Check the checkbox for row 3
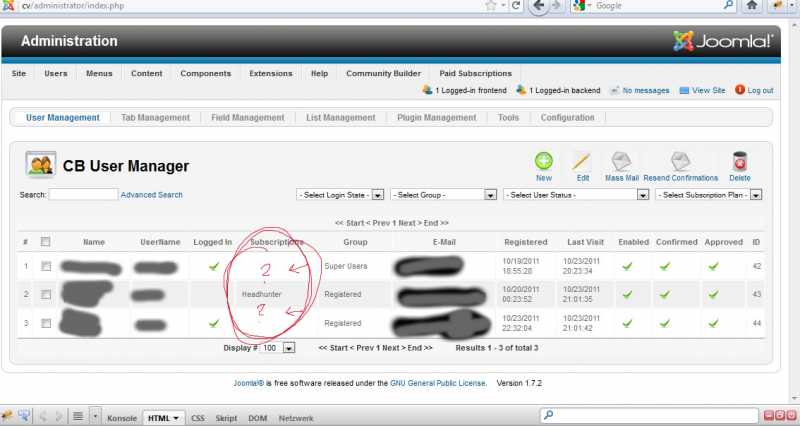Viewport: 800px width, 426px height. (46, 323)
